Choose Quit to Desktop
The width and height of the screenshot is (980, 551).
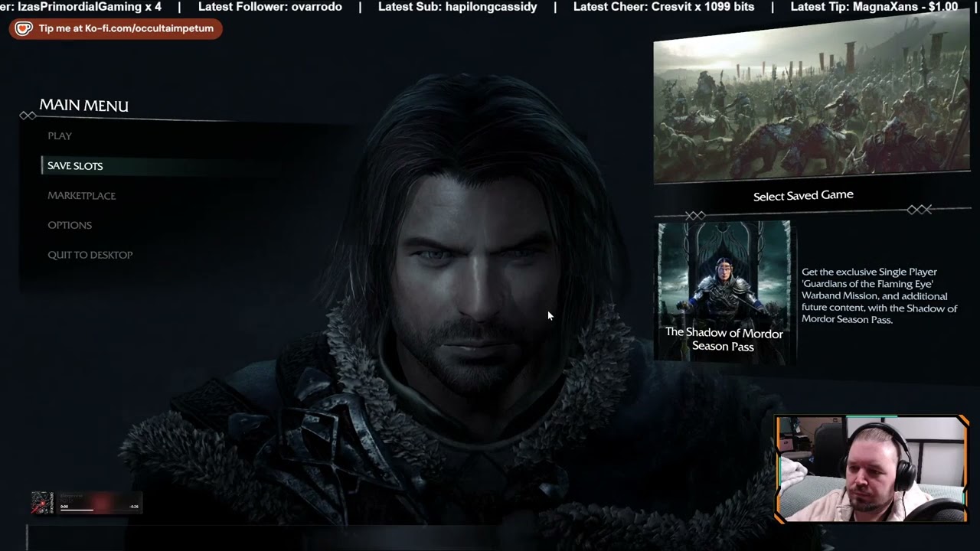90,255
